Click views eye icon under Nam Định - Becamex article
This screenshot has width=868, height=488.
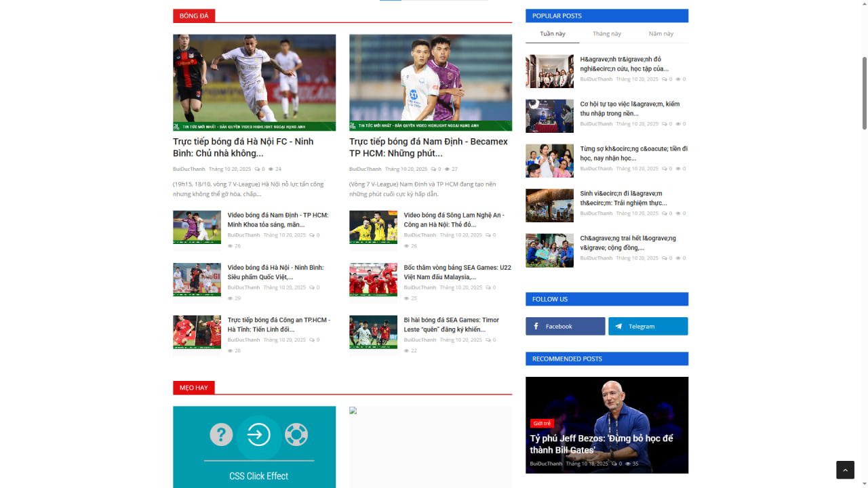click(448, 169)
